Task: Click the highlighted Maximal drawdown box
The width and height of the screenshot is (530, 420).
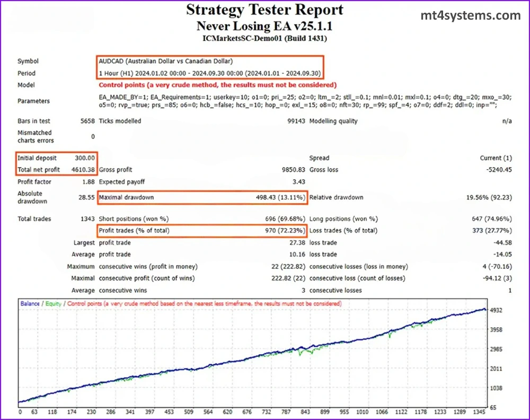Action: (x=201, y=198)
